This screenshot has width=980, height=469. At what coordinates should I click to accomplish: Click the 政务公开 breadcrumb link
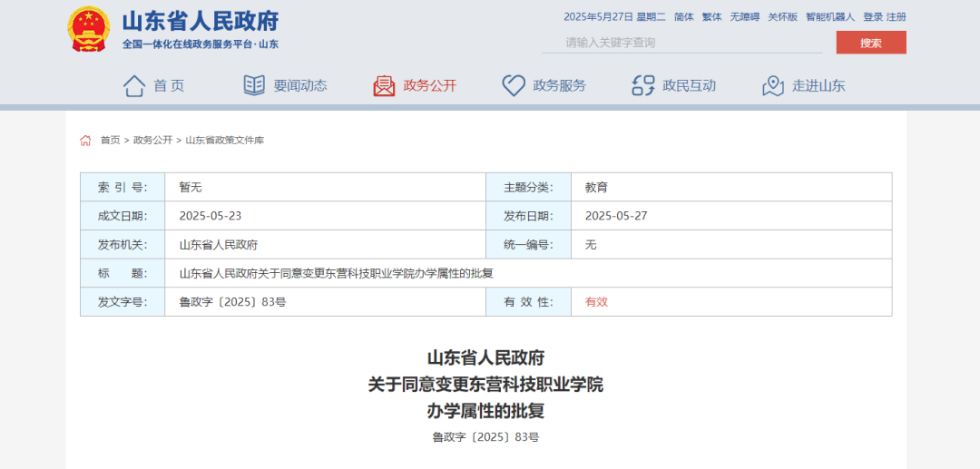[152, 141]
